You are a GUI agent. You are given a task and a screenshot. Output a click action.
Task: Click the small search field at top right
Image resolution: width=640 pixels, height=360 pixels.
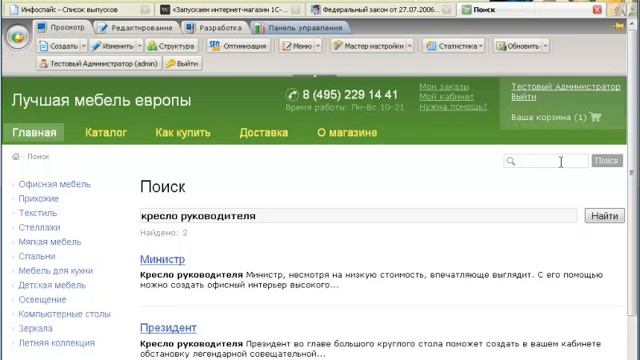click(x=546, y=161)
